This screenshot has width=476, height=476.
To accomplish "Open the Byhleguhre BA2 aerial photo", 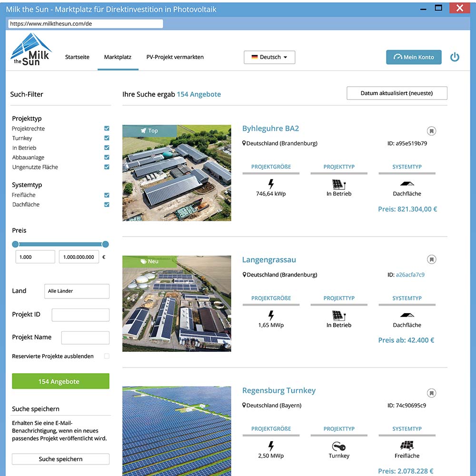I will 177,173.
